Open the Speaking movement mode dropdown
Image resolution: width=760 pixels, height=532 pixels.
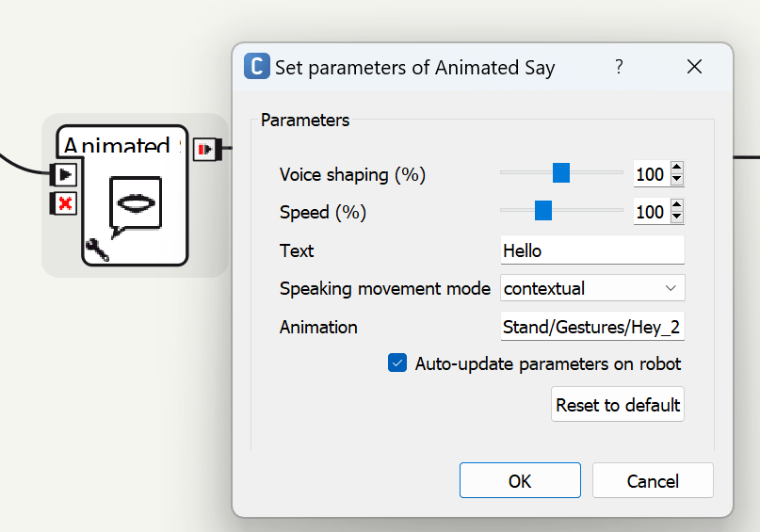coord(592,288)
